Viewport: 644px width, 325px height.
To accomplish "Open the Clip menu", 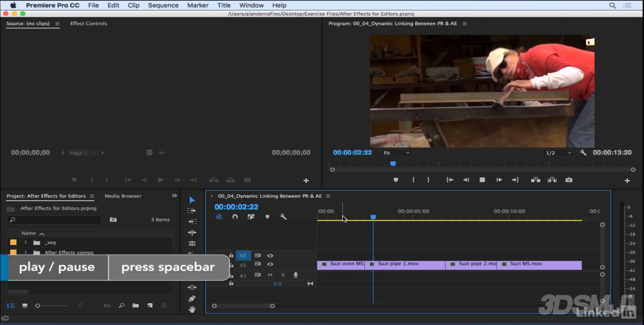I will [133, 5].
